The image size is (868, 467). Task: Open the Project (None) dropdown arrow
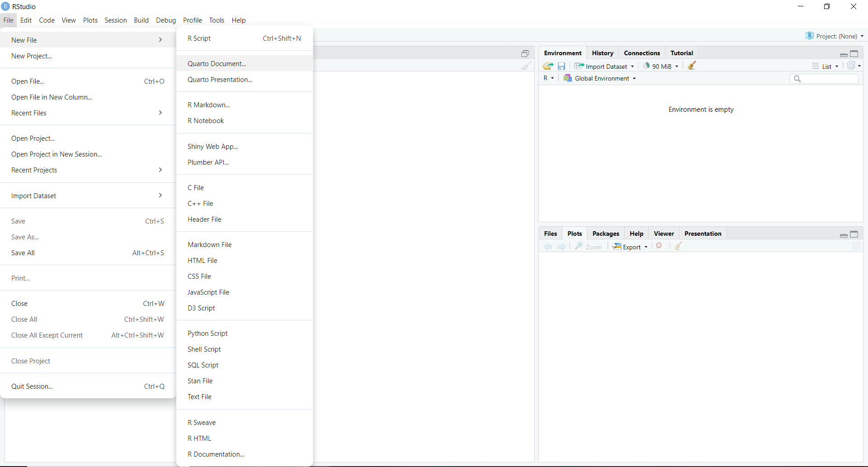862,36
